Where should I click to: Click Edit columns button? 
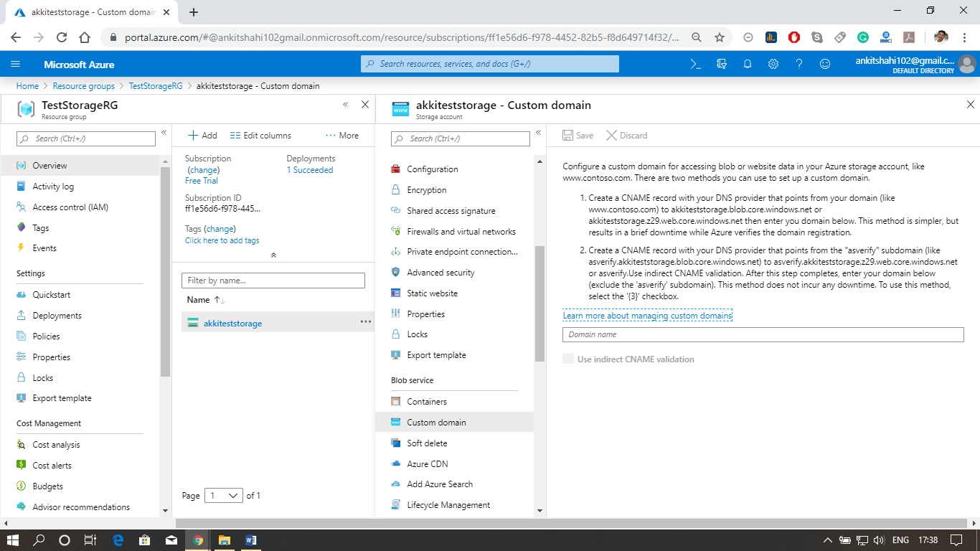click(x=260, y=136)
